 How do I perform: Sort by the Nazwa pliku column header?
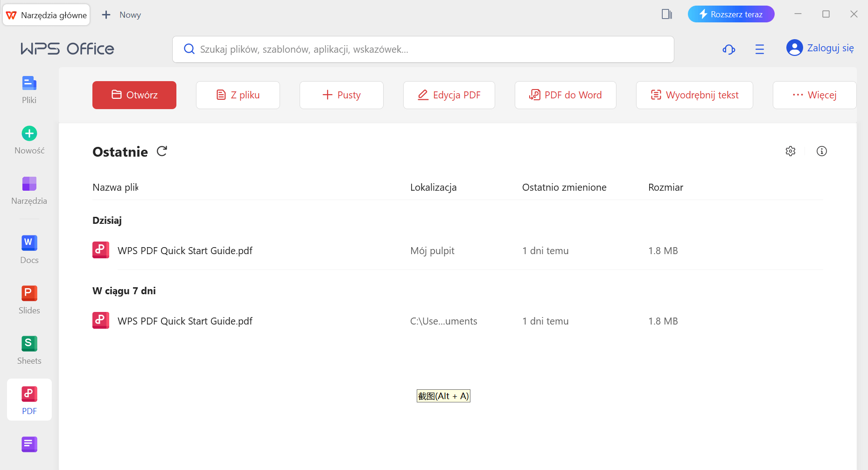(x=116, y=187)
